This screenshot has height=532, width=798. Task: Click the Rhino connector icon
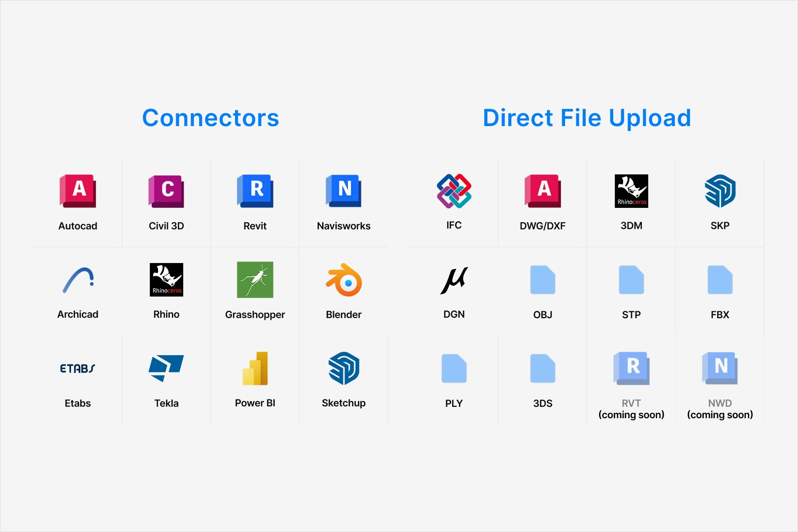pos(166,280)
